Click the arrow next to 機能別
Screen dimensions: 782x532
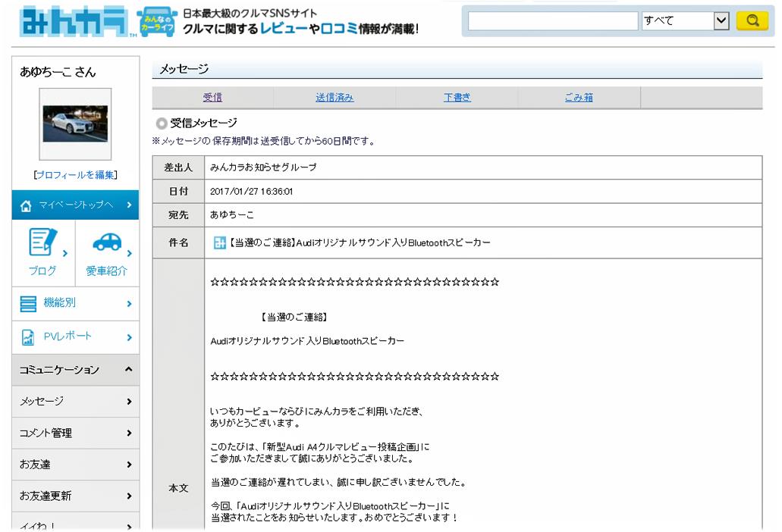[129, 303]
